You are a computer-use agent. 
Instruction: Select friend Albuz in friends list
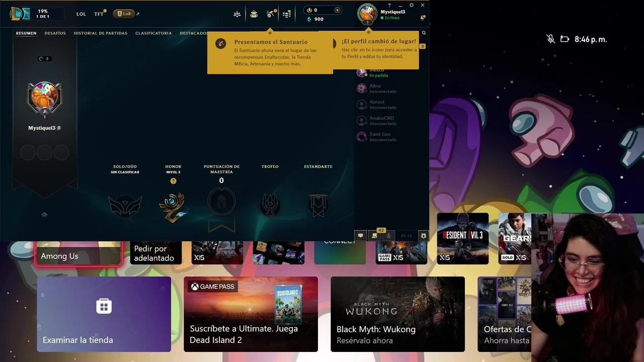[383, 88]
